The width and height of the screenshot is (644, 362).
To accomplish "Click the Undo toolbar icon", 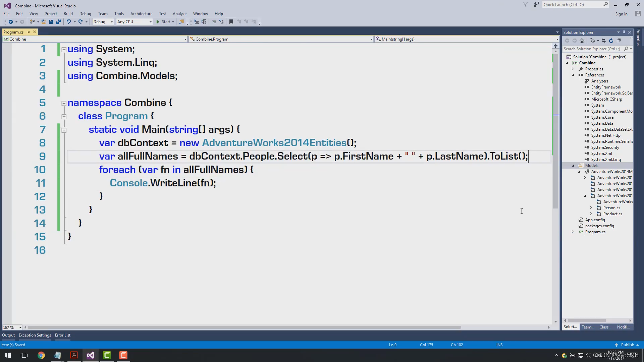I will click(x=68, y=22).
